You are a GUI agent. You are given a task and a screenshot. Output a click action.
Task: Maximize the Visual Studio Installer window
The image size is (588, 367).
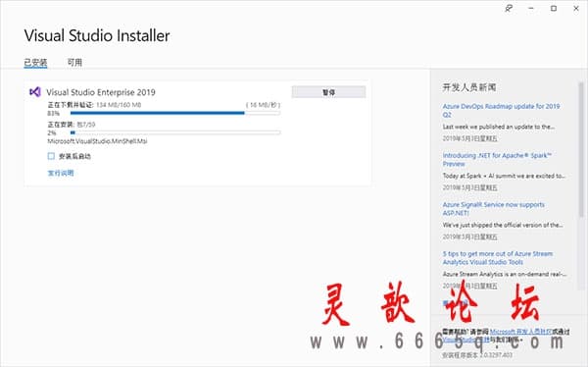(x=554, y=8)
